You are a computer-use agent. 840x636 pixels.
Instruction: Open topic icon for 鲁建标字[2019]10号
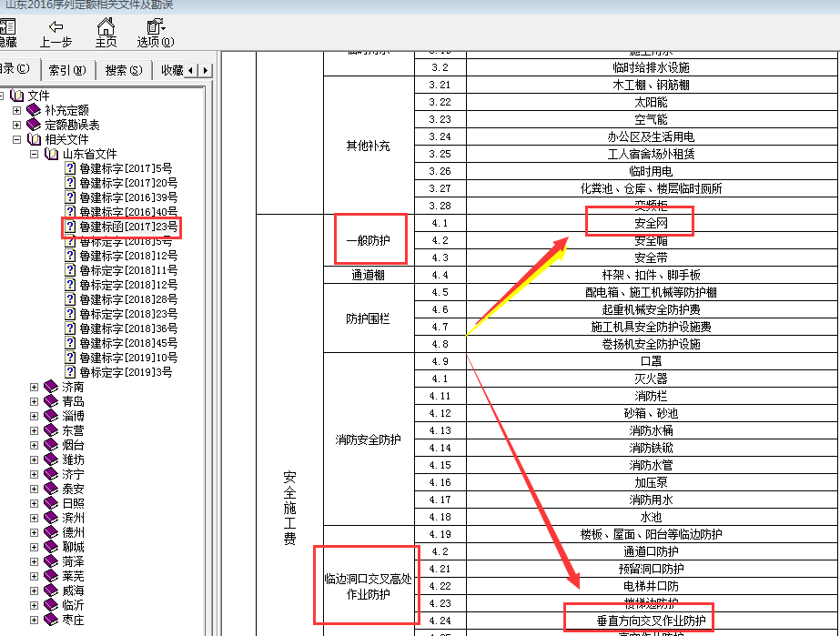tap(70, 358)
